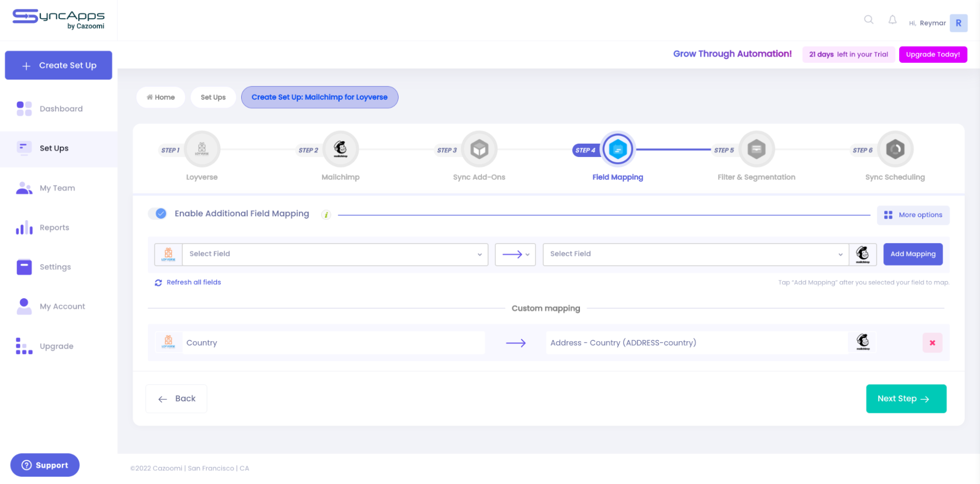
Task: Click the Mailchimp icon beside target Select Field
Action: (x=863, y=255)
